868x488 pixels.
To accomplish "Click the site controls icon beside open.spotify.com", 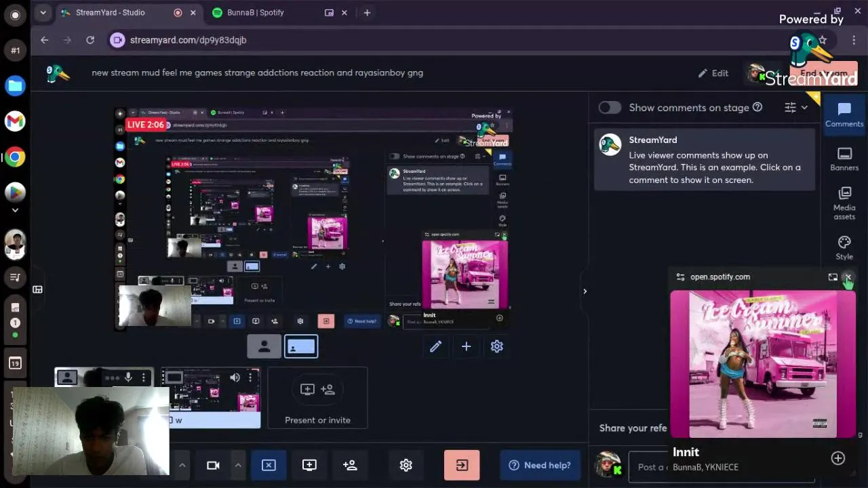I will point(680,277).
